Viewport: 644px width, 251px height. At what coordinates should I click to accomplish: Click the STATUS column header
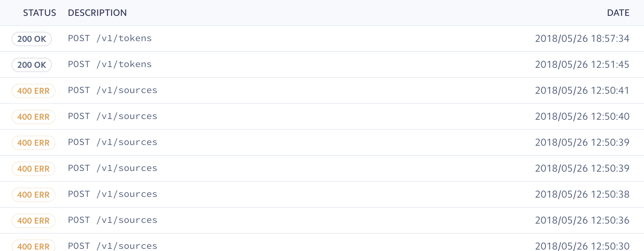pyautogui.click(x=39, y=13)
